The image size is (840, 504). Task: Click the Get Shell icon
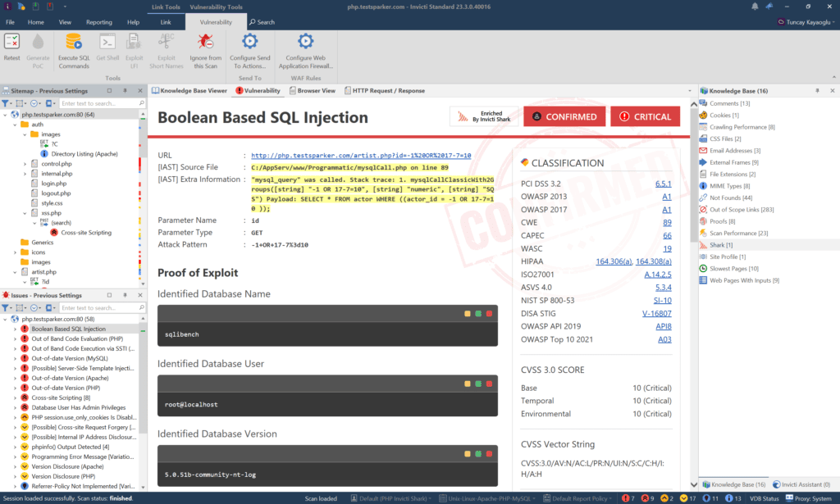pyautogui.click(x=107, y=42)
